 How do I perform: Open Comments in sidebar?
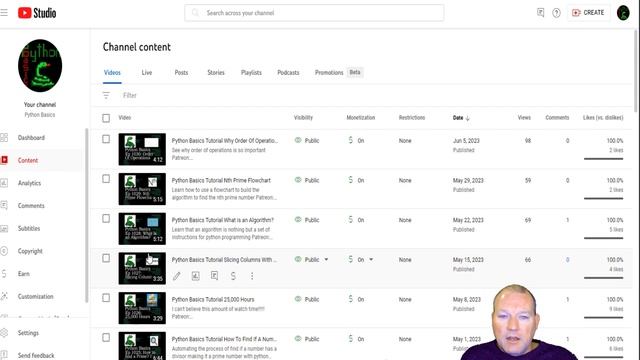pyautogui.click(x=31, y=206)
